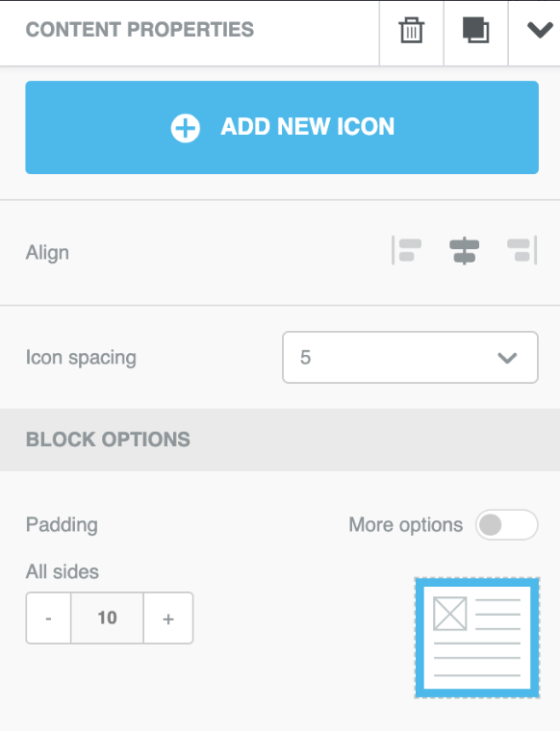
Task: Click the Content Properties header title
Action: pyautogui.click(x=140, y=30)
